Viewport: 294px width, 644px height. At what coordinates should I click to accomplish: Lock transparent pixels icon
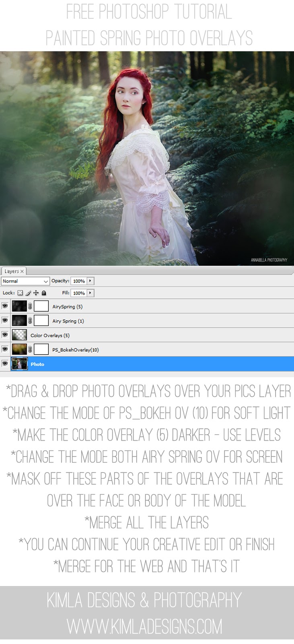[x=20, y=293]
